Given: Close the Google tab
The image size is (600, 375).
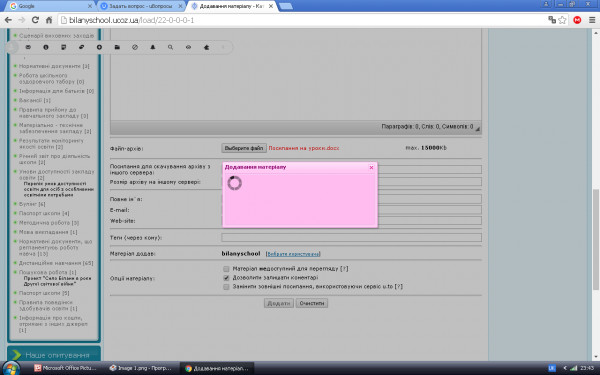Looking at the screenshot, I should point(90,6).
